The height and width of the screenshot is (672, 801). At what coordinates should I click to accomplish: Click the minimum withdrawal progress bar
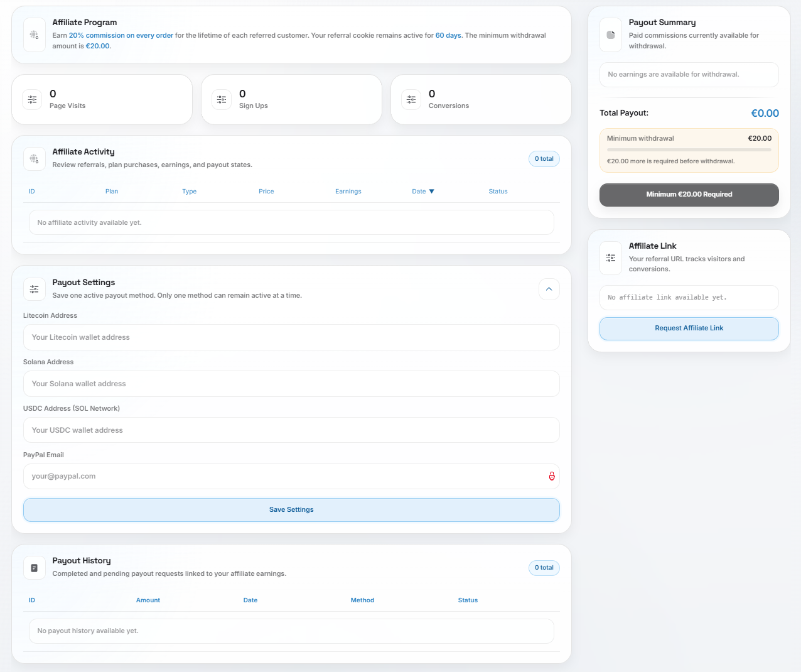(689, 150)
